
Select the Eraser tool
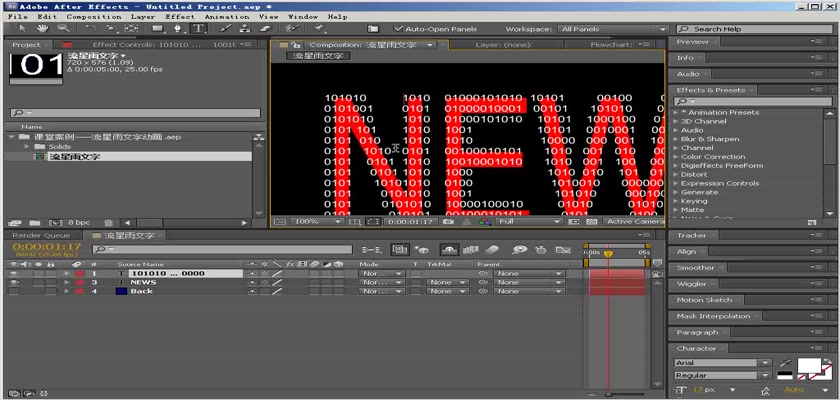pyautogui.click(x=266, y=28)
